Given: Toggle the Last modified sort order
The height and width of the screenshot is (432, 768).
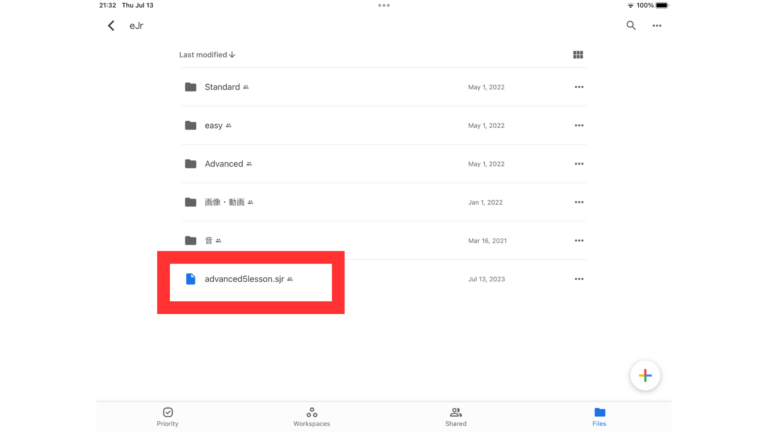Looking at the screenshot, I should point(207,55).
